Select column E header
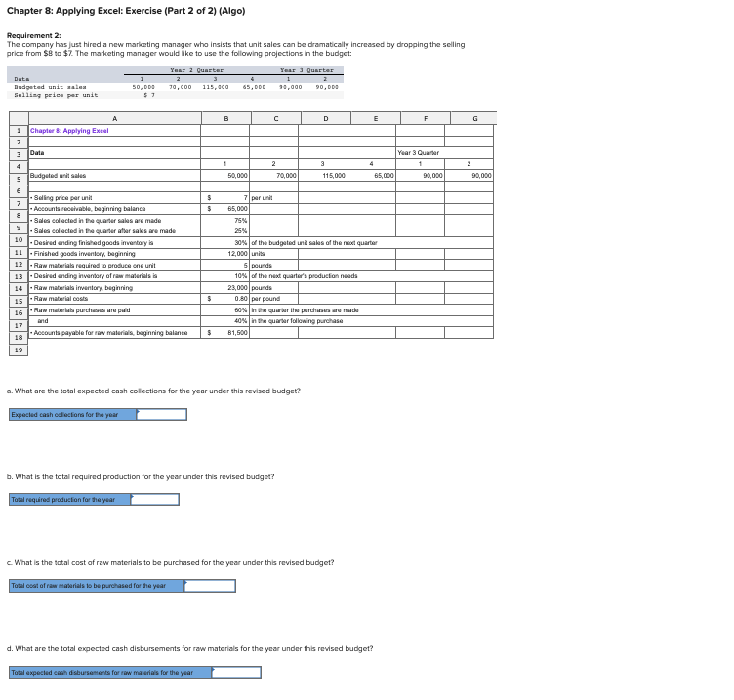Screen dimensions: 734x700 [x=376, y=118]
